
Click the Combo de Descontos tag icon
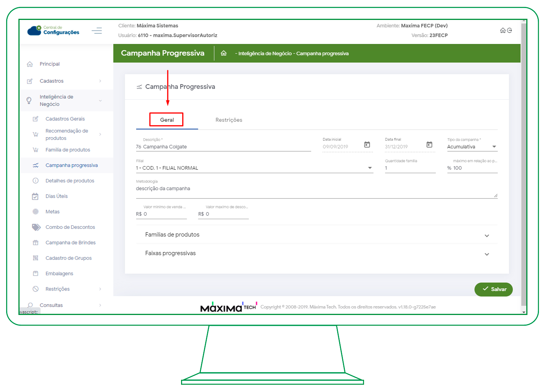(x=36, y=227)
